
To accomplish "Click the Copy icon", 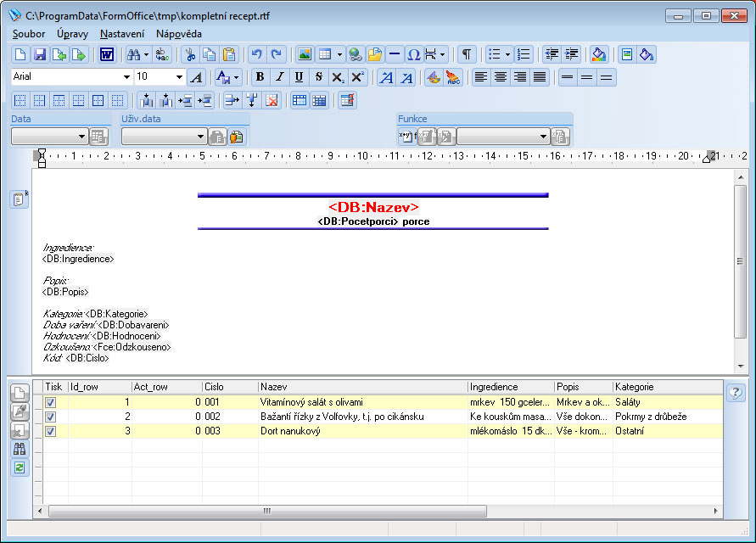I will click(x=210, y=54).
